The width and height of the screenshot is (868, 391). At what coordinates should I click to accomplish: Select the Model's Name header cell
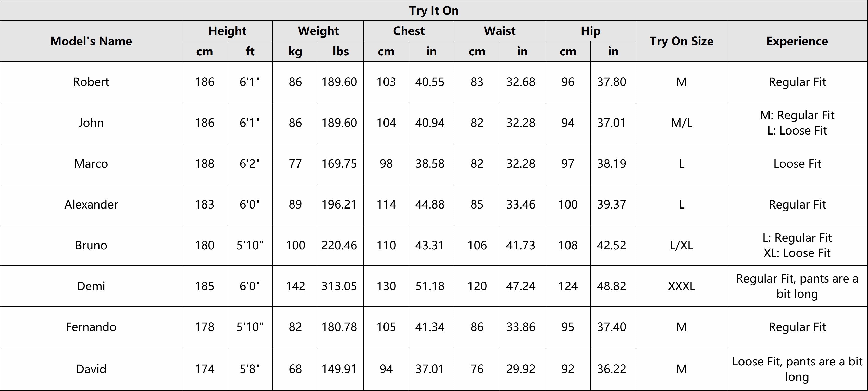point(91,41)
